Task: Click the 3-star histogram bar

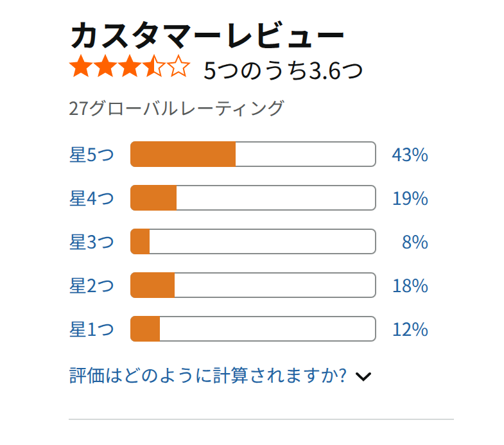Action: pyautogui.click(x=253, y=241)
